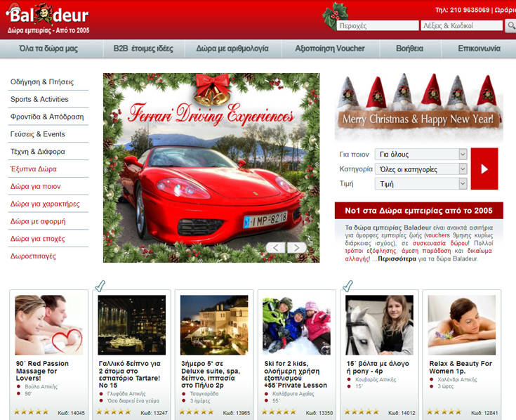Screen dimensions: 516x420
Task: Select 'Sports & Activities' category
Action: 39,99
